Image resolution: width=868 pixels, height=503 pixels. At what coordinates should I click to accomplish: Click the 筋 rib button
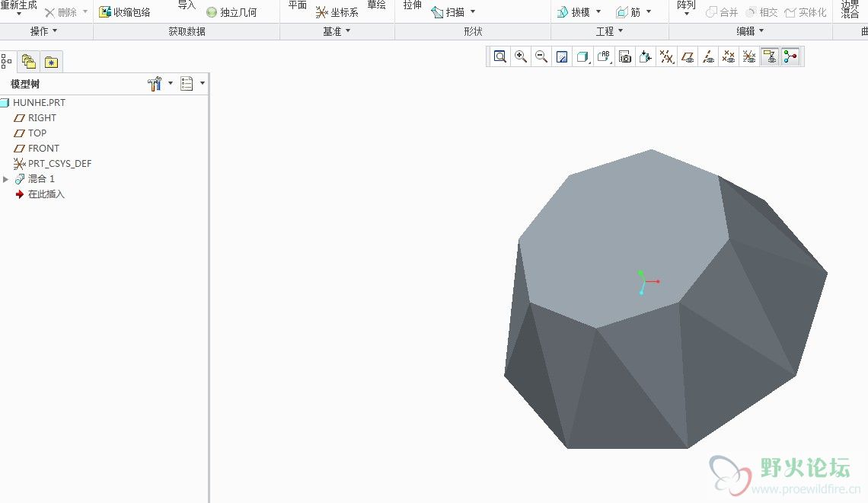tap(627, 12)
